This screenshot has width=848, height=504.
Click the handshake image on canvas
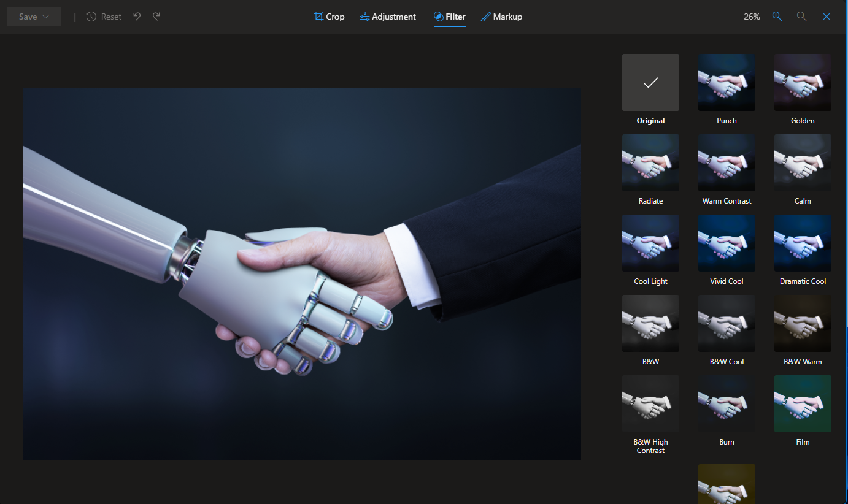point(301,273)
